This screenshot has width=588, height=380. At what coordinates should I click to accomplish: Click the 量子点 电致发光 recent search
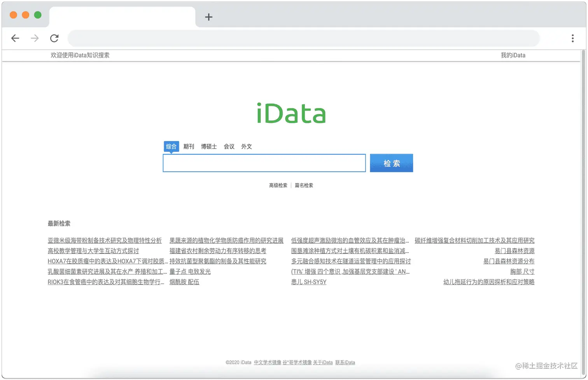click(190, 272)
